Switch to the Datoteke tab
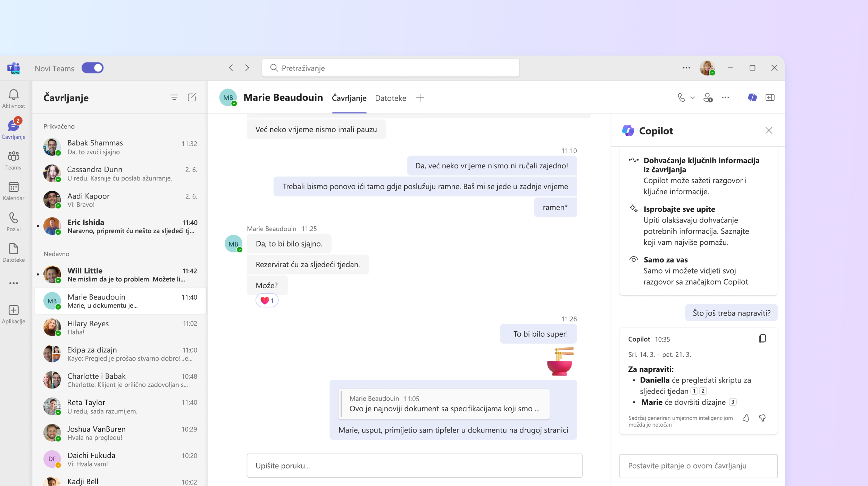 391,98
